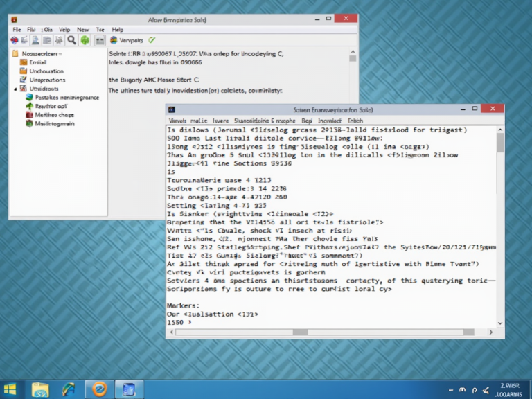Open File Explorer from the taskbar

coord(40,389)
